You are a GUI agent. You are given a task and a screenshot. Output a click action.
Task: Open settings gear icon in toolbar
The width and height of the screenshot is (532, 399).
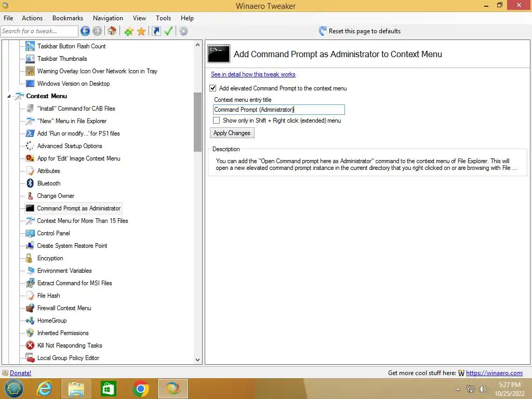[x=183, y=31]
